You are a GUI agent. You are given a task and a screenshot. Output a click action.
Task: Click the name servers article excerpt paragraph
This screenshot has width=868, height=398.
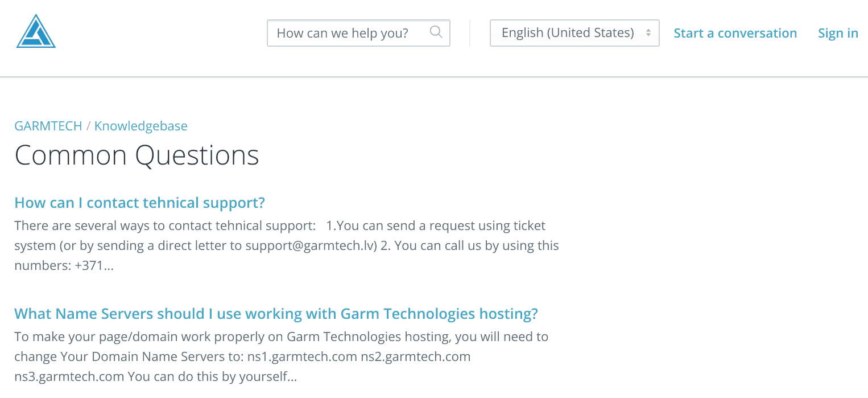pyautogui.click(x=282, y=356)
